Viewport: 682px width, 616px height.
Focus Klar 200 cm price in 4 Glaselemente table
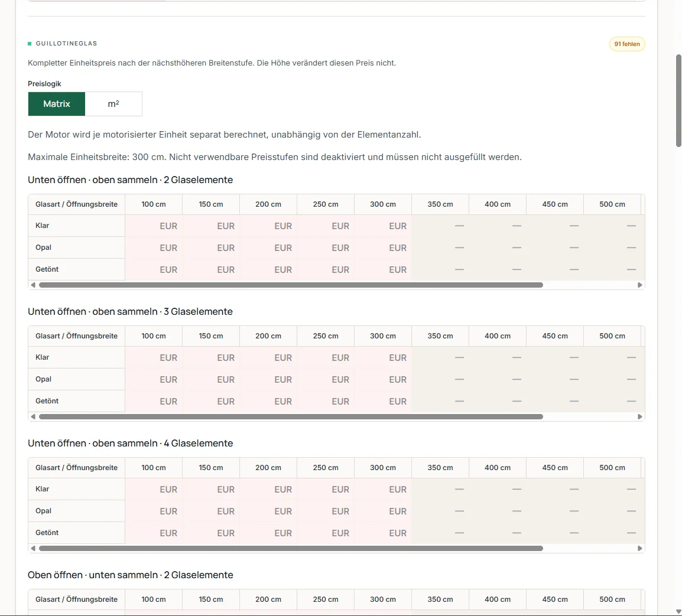pos(268,490)
